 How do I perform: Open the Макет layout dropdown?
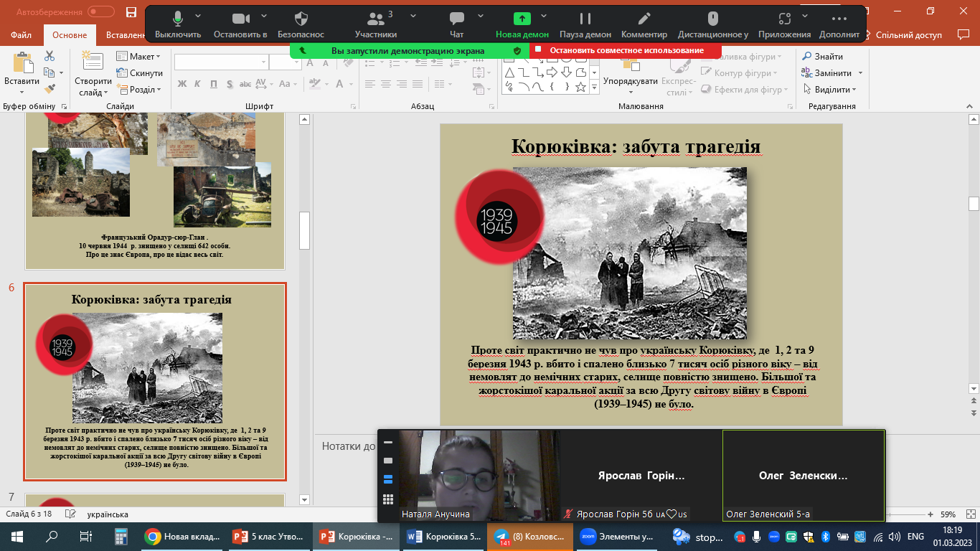point(138,57)
